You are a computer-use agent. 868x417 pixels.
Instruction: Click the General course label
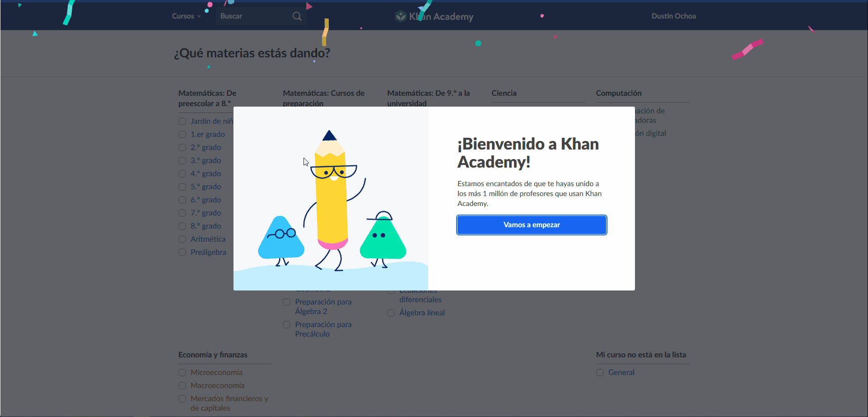[x=621, y=373]
